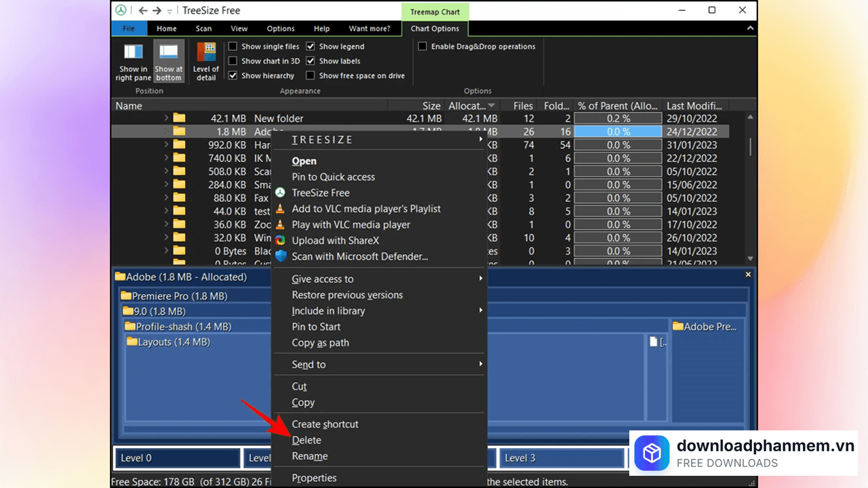Click the New folder yellow folder icon
Viewport: 868px width, 488px height.
coord(179,119)
